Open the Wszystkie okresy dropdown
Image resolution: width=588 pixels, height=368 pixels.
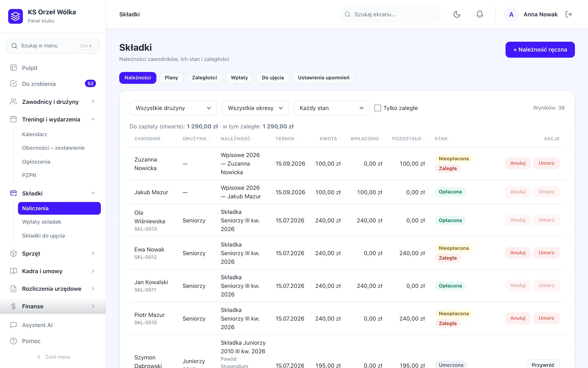pyautogui.click(x=255, y=108)
